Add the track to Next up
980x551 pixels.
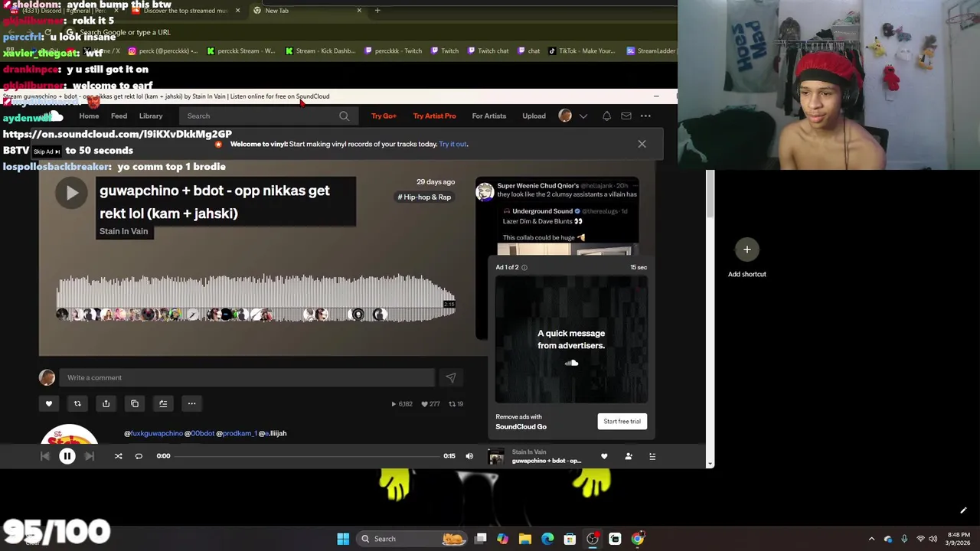[163, 403]
